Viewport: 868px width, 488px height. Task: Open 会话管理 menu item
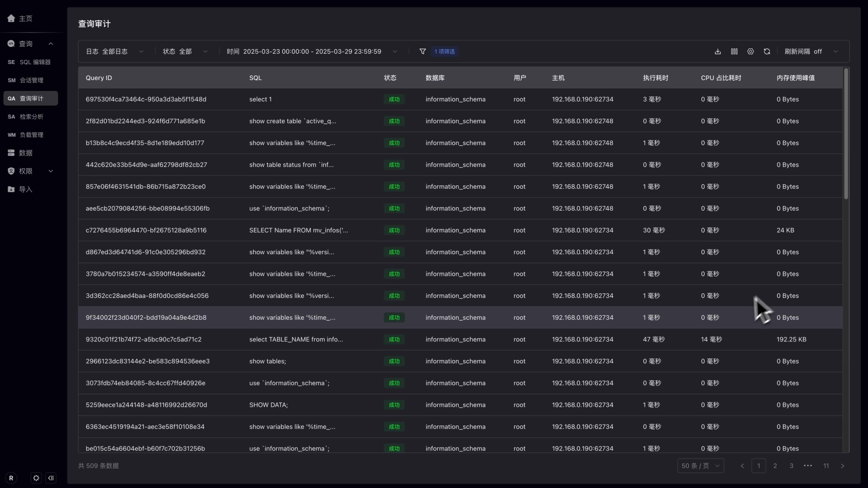(x=31, y=80)
